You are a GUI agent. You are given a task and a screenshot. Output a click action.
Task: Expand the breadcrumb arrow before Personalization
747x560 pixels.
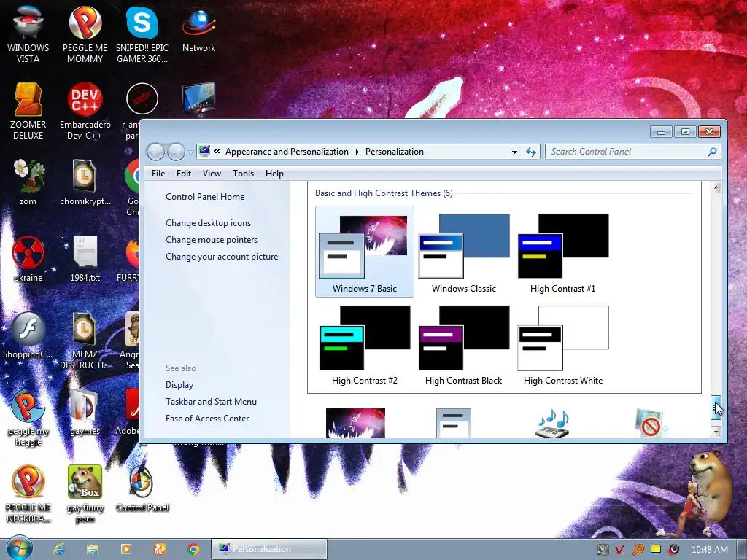click(357, 152)
